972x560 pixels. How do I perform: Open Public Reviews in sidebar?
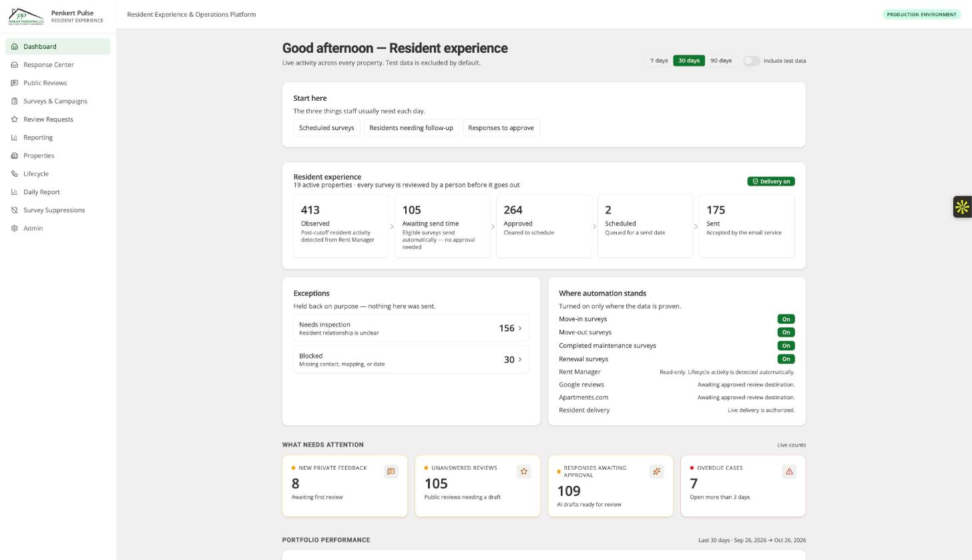(58, 83)
